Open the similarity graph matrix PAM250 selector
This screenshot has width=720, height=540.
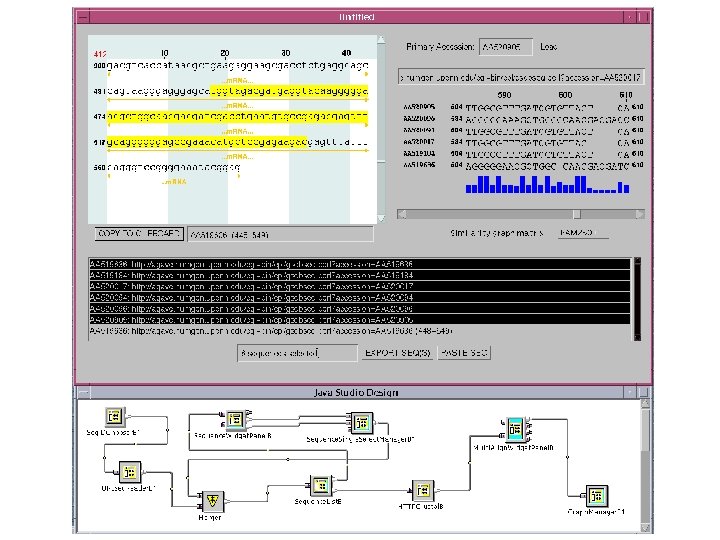click(x=583, y=233)
